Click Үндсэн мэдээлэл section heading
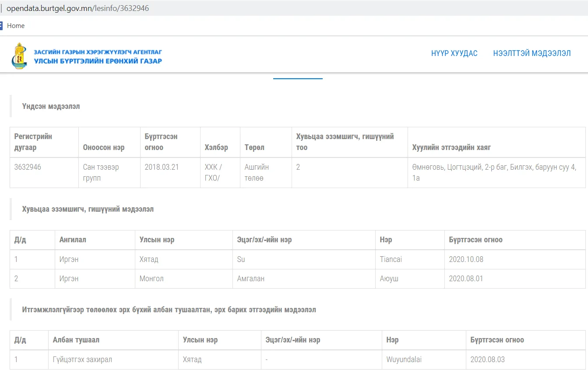Viewport: 588px width, 370px height. 51,106
